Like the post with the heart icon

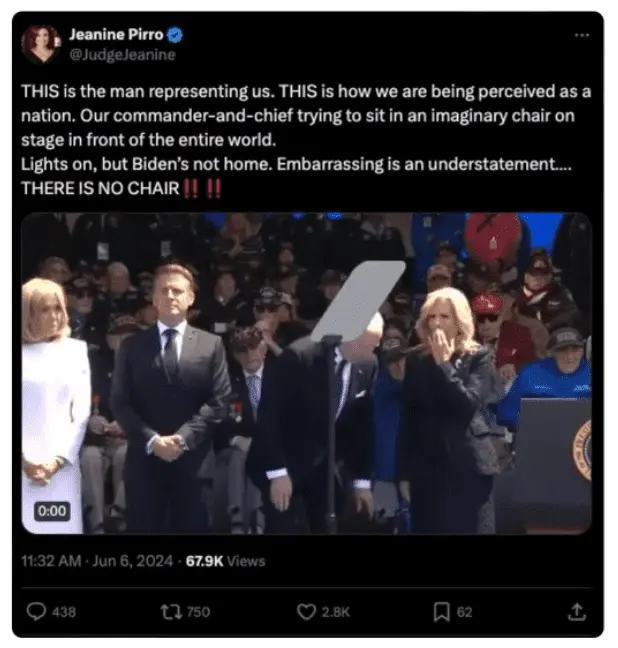pos(306,612)
